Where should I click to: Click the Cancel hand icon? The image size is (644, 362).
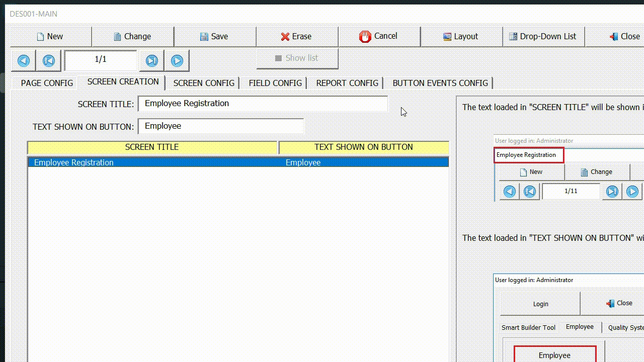coord(365,36)
